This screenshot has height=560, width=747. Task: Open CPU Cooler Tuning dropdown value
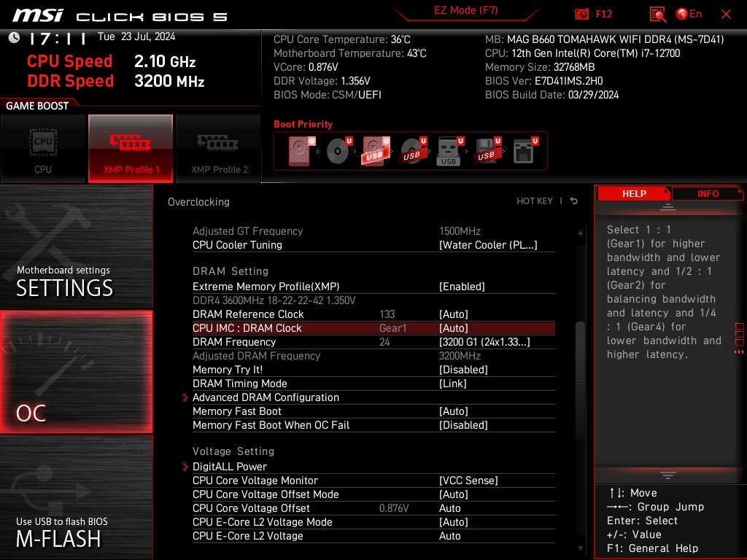(488, 245)
